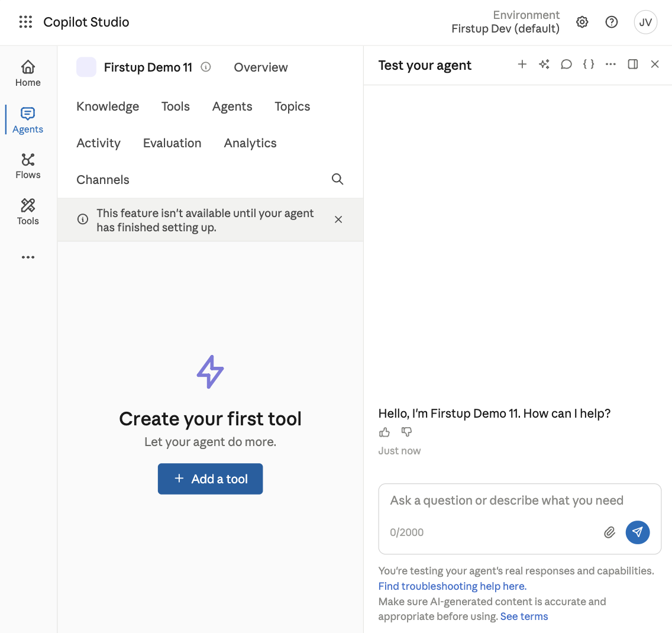Open the See terms link
672x633 pixels.
click(524, 616)
